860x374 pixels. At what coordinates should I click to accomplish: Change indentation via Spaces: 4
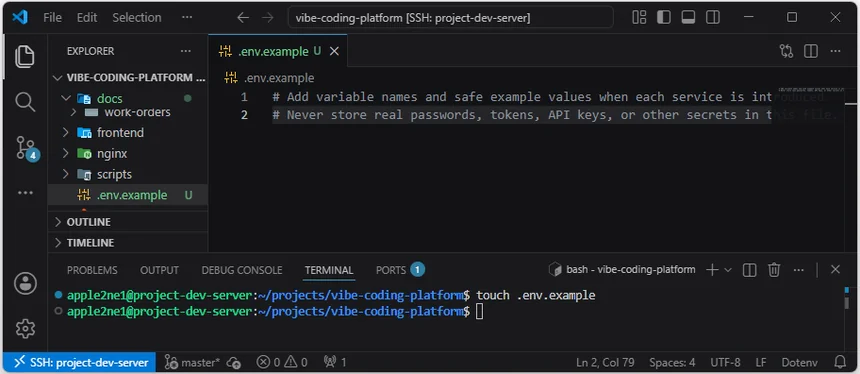coord(672,362)
